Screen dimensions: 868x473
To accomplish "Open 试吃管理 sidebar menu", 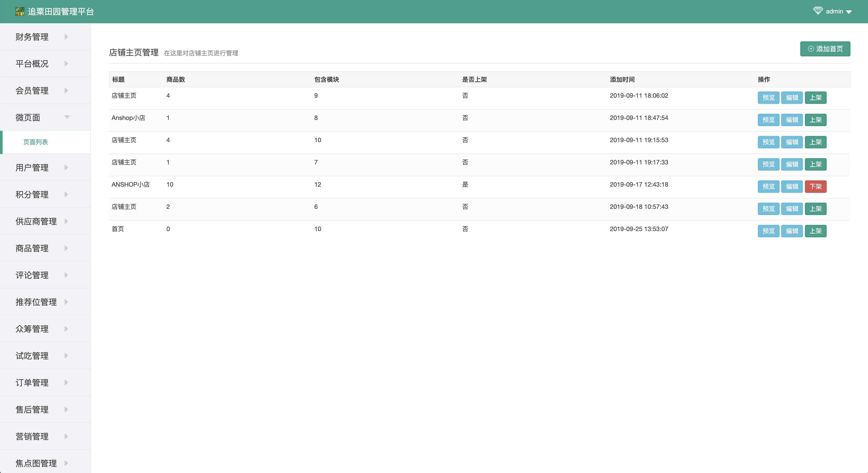I will tap(45, 356).
